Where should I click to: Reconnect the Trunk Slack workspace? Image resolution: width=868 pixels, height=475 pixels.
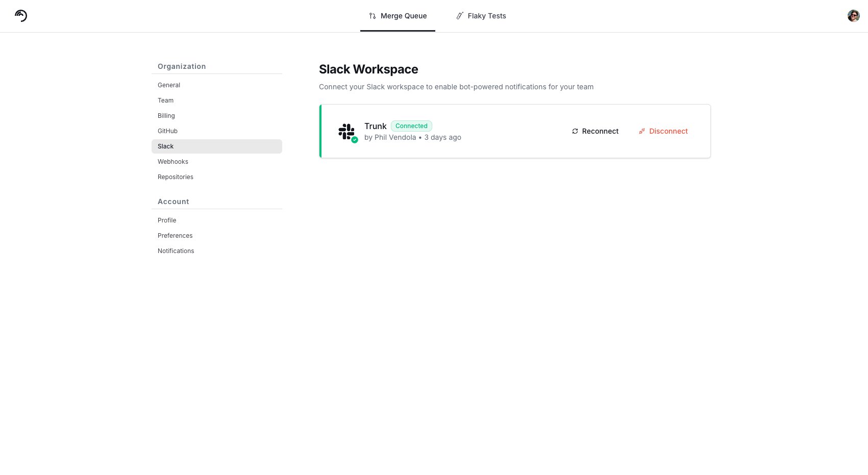pos(595,131)
